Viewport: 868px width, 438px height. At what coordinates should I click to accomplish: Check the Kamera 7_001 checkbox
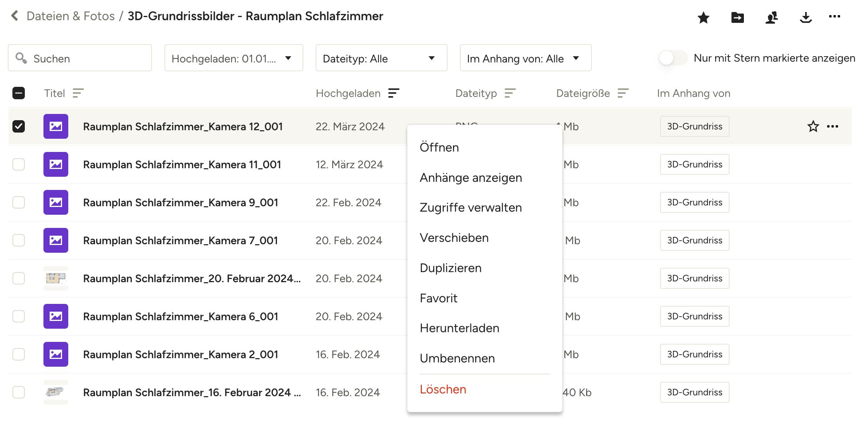(19, 240)
